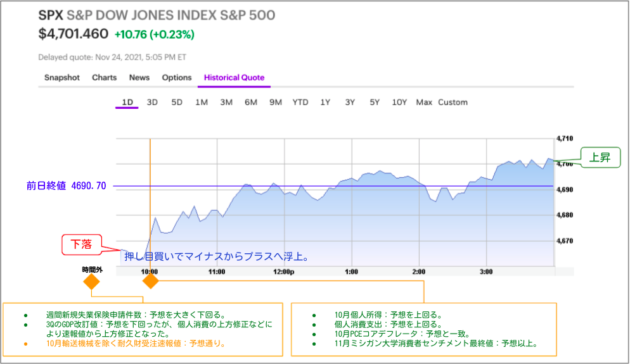Set chart range to 9M

click(x=276, y=103)
